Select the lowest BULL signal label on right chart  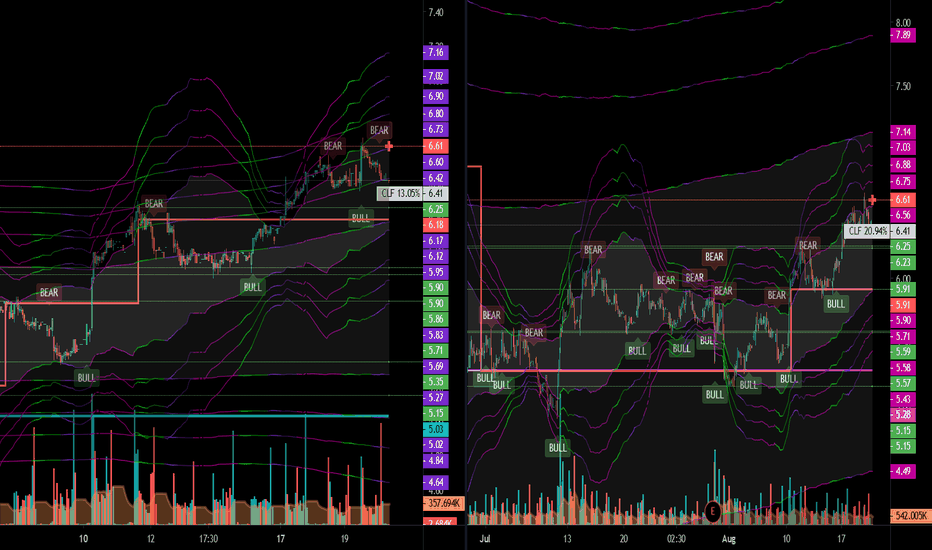tap(558, 448)
